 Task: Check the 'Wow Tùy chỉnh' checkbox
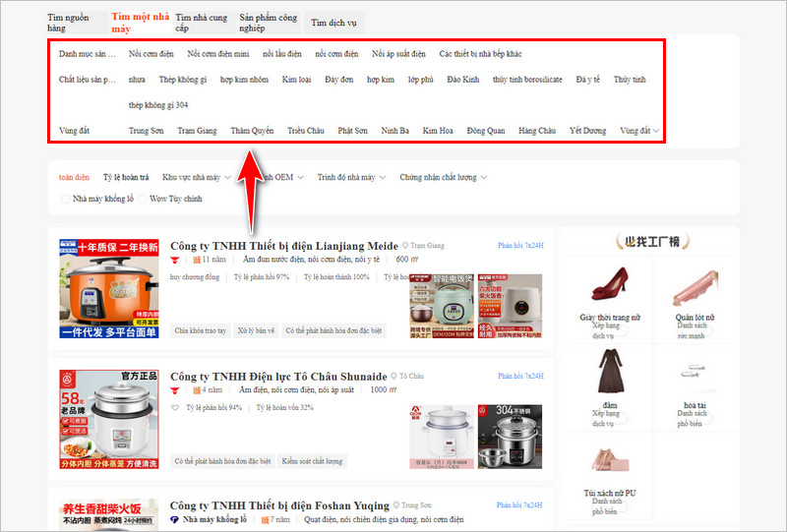coord(142,200)
